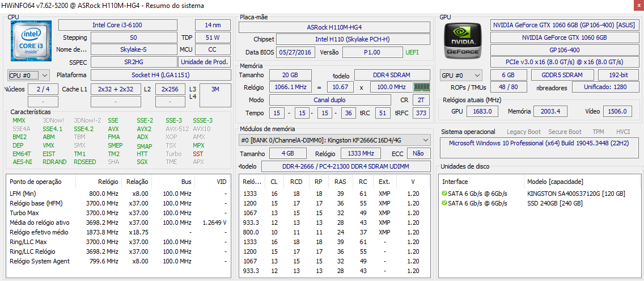The height and width of the screenshot is (281, 644).
Task: Click the GPU clock value 1683.0
Action: [x=482, y=111]
